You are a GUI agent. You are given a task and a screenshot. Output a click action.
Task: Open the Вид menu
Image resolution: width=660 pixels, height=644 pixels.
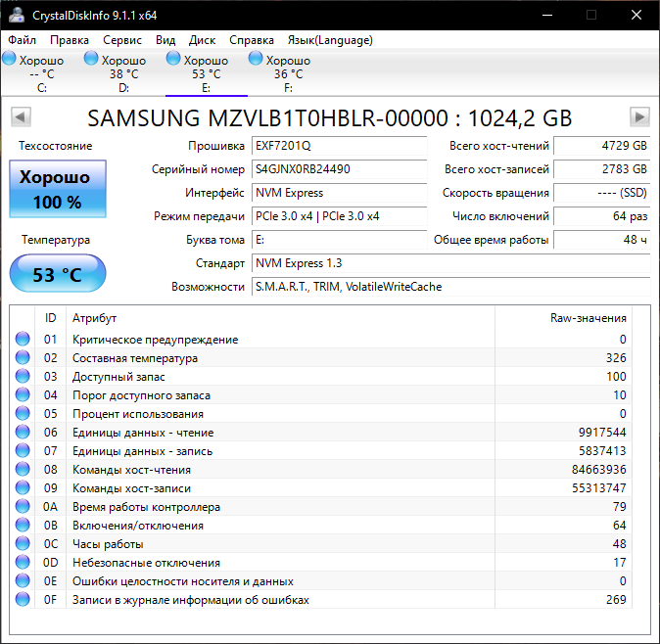(165, 40)
